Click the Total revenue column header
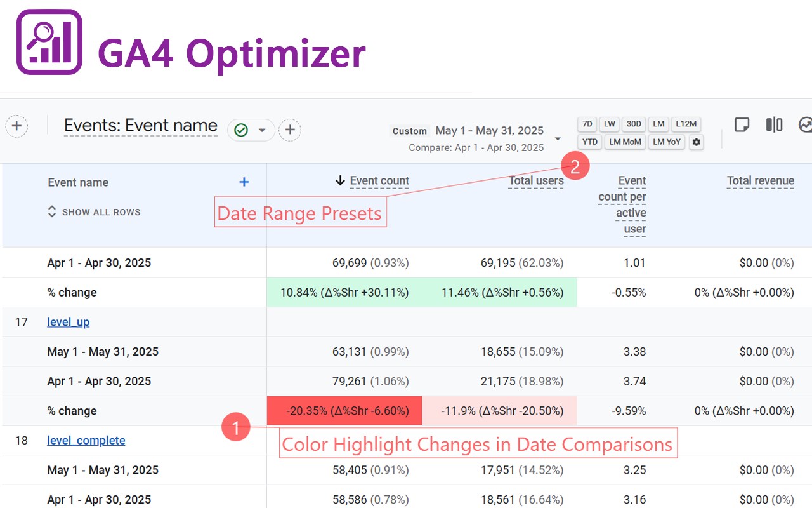The height and width of the screenshot is (508, 812). (760, 181)
